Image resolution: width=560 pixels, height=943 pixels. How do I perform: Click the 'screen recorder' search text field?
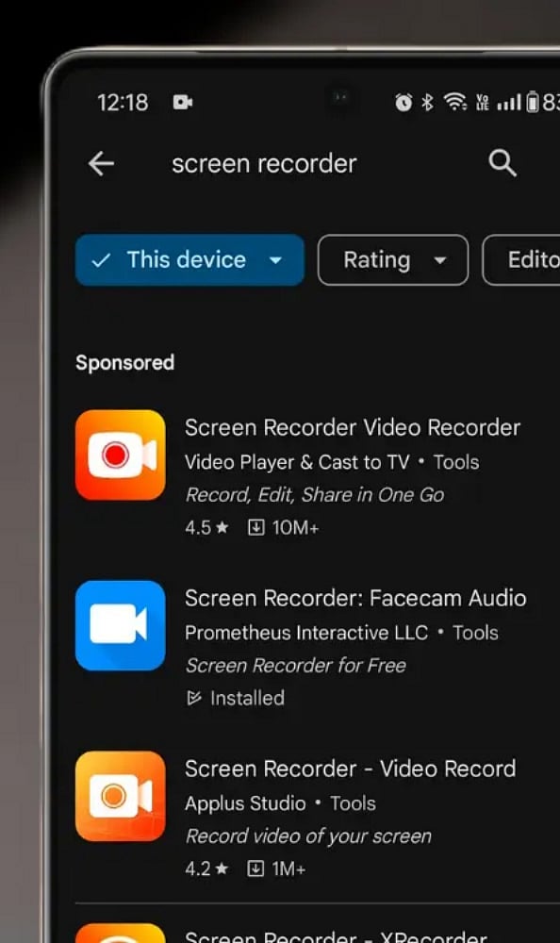[264, 163]
